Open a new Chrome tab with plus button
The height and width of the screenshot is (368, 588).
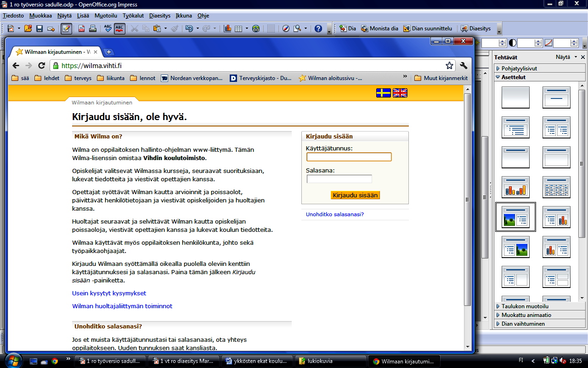(x=109, y=52)
